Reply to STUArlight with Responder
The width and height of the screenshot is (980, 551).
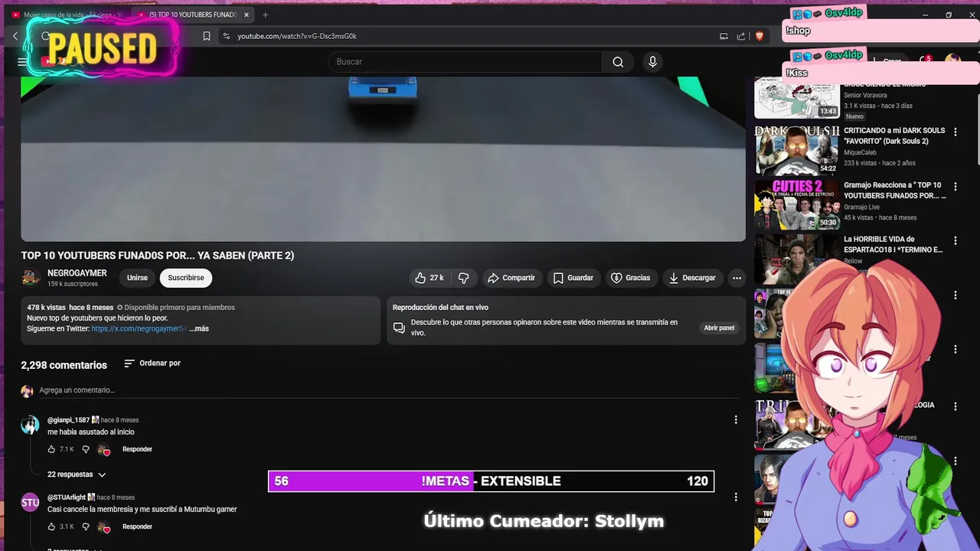pyautogui.click(x=137, y=527)
